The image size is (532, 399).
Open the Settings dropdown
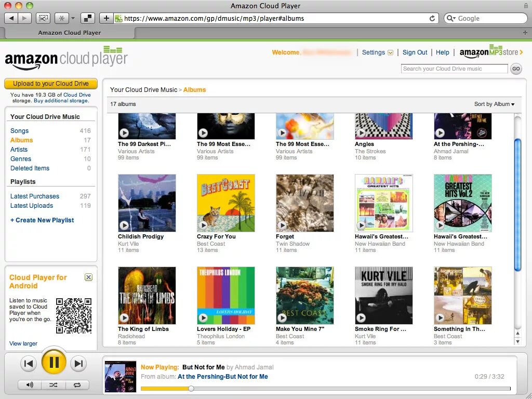coord(377,52)
